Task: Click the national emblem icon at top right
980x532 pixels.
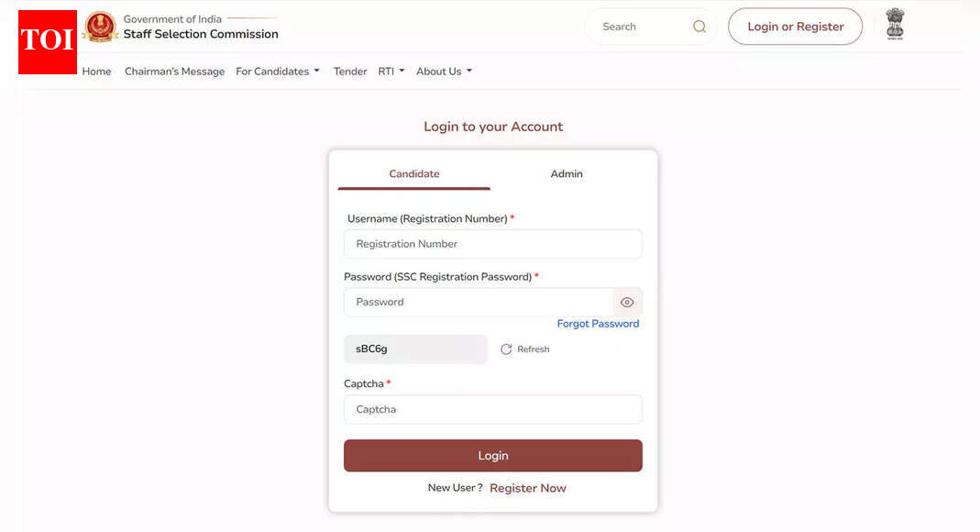Action: click(894, 25)
